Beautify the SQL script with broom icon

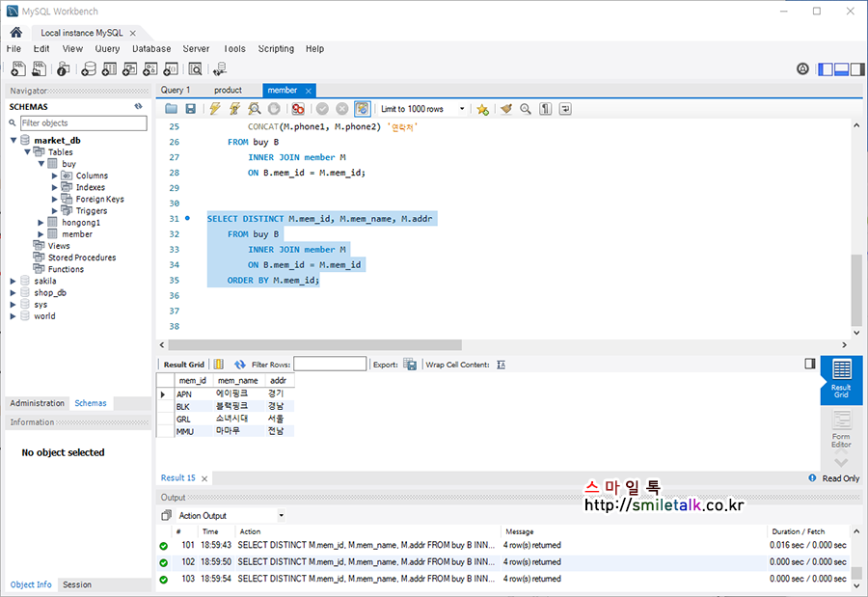click(506, 109)
